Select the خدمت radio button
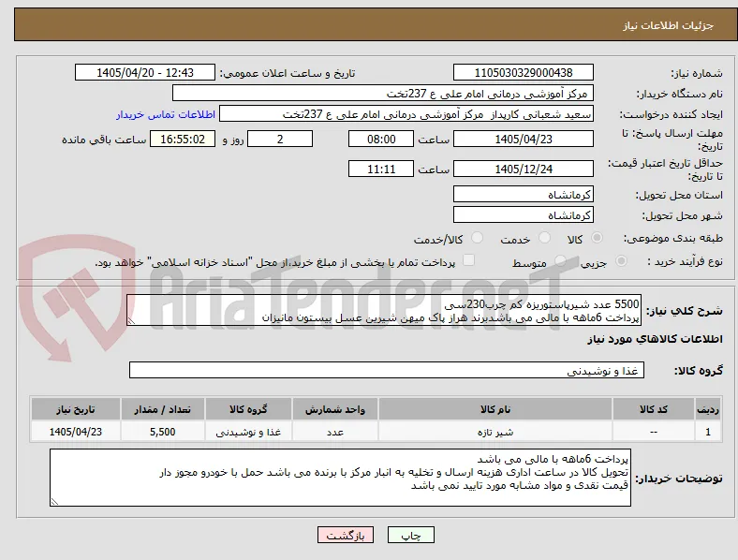Image resolution: width=738 pixels, height=560 pixels. 544,238
